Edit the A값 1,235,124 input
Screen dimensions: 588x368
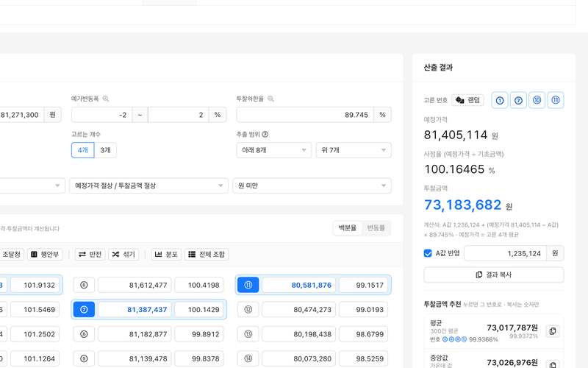[x=505, y=253]
